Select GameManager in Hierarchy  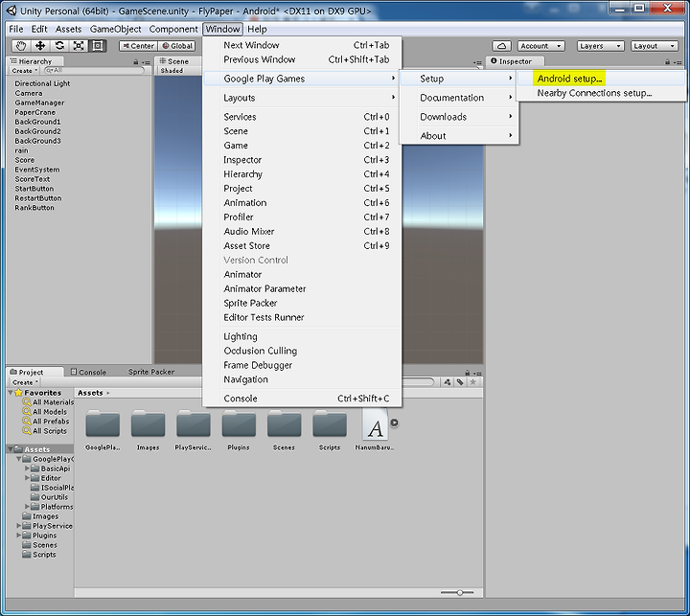pyautogui.click(x=39, y=103)
